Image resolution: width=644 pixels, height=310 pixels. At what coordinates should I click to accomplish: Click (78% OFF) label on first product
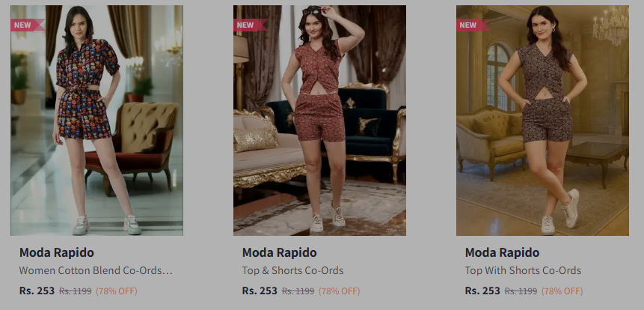tap(117, 291)
